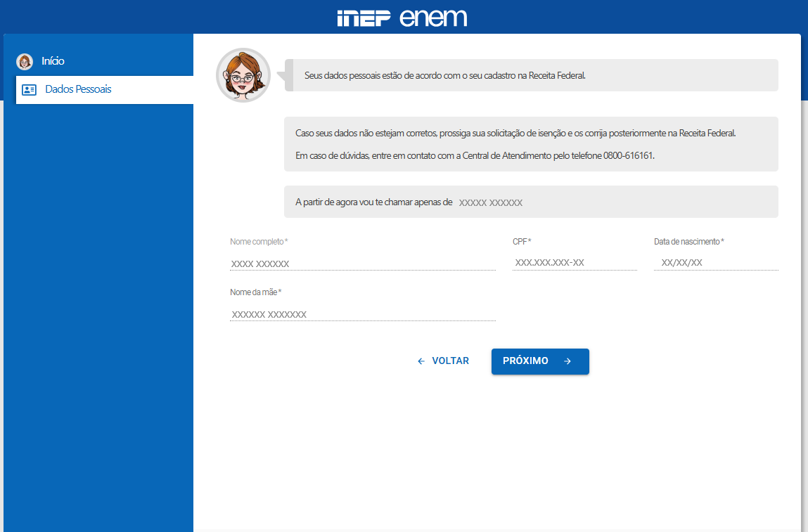Click the Central de Atendimento instructions box

click(x=531, y=143)
